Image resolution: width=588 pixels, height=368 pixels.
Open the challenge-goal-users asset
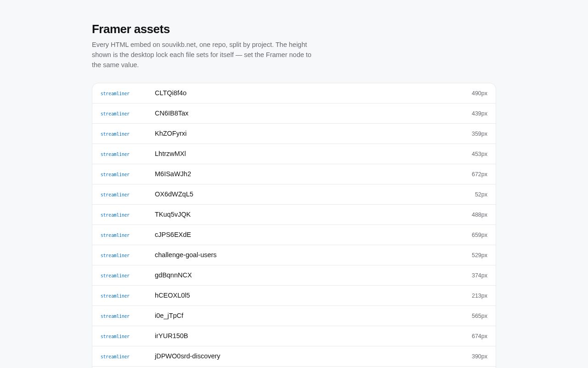(294, 255)
